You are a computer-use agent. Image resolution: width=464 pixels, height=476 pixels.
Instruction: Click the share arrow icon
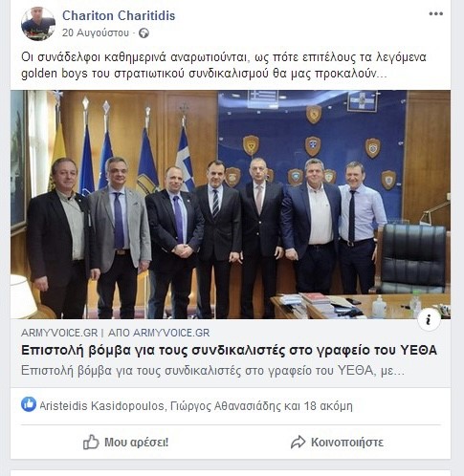[x=298, y=443]
